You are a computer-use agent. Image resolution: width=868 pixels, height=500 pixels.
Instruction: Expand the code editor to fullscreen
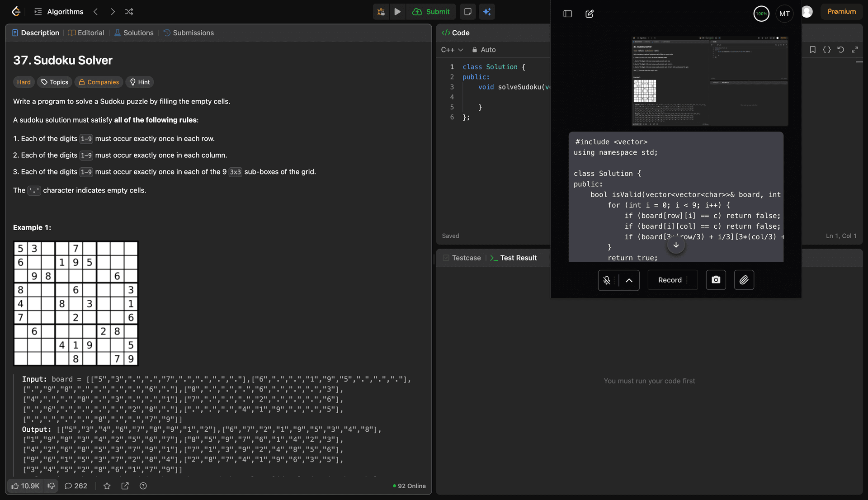coord(855,50)
